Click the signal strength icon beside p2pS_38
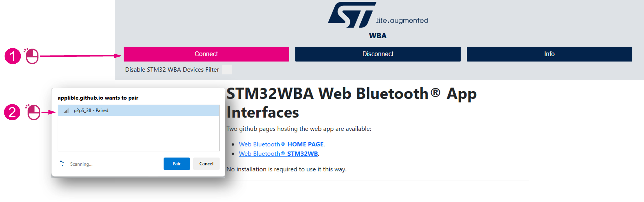This screenshot has width=644, height=202. [66, 111]
